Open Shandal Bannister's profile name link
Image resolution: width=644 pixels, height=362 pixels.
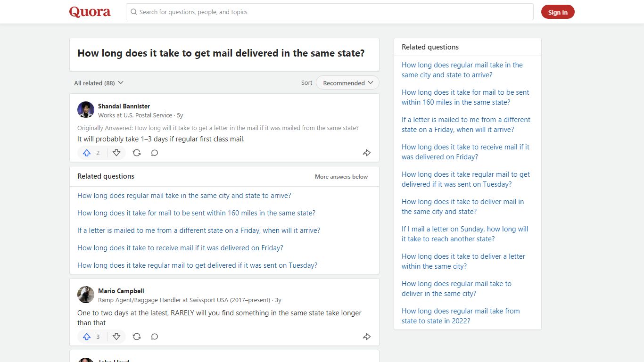pos(124,106)
